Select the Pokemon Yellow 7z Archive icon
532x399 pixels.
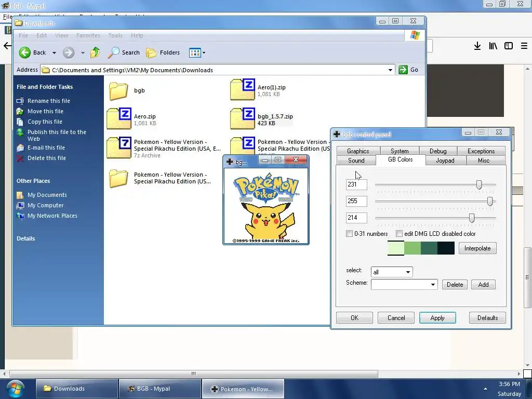pos(119,148)
